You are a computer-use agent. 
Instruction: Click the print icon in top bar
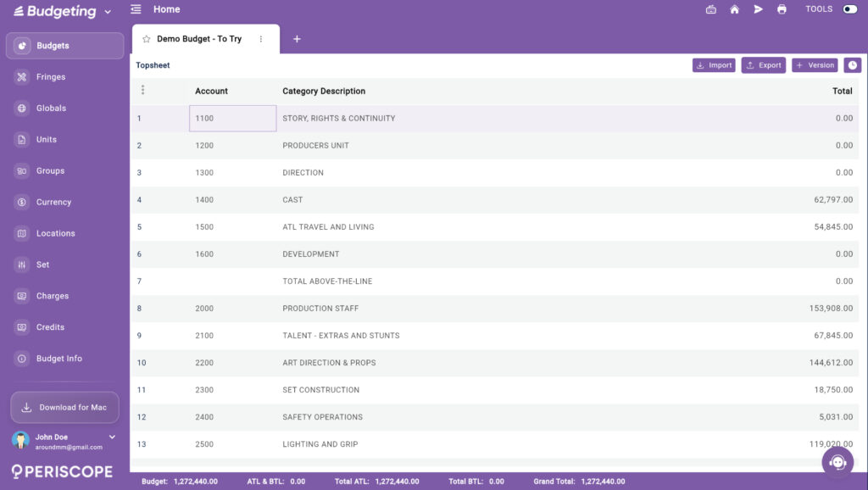pyautogui.click(x=782, y=9)
